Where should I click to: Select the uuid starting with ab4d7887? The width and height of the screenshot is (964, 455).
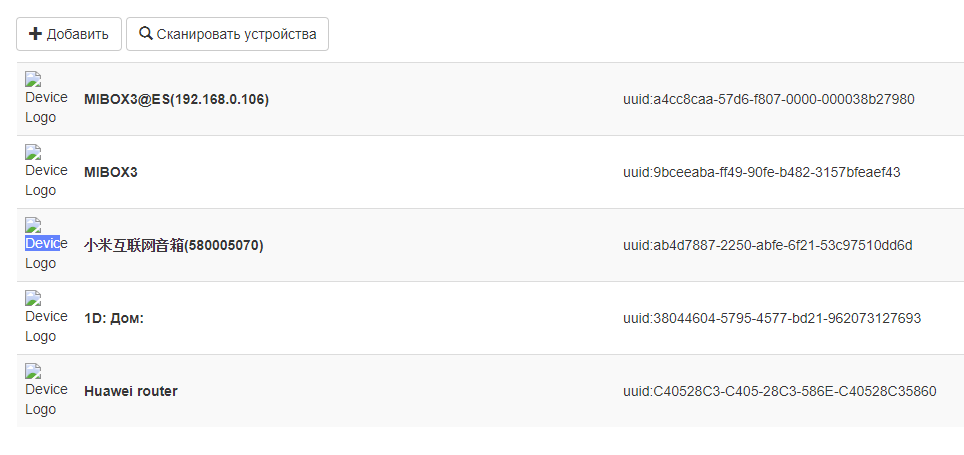tap(767, 245)
